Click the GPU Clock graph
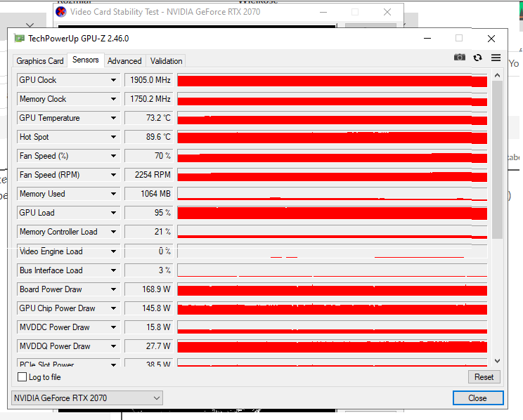This screenshot has height=420, width=523. tap(332, 80)
